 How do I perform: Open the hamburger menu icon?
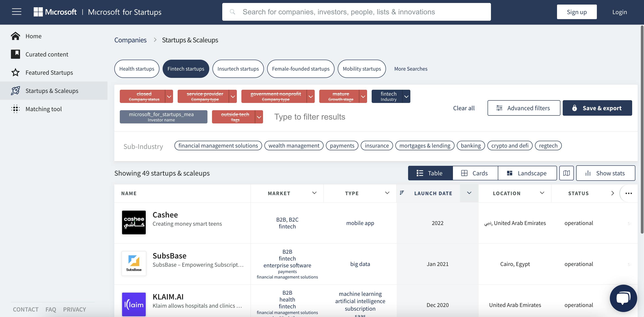pyautogui.click(x=16, y=12)
